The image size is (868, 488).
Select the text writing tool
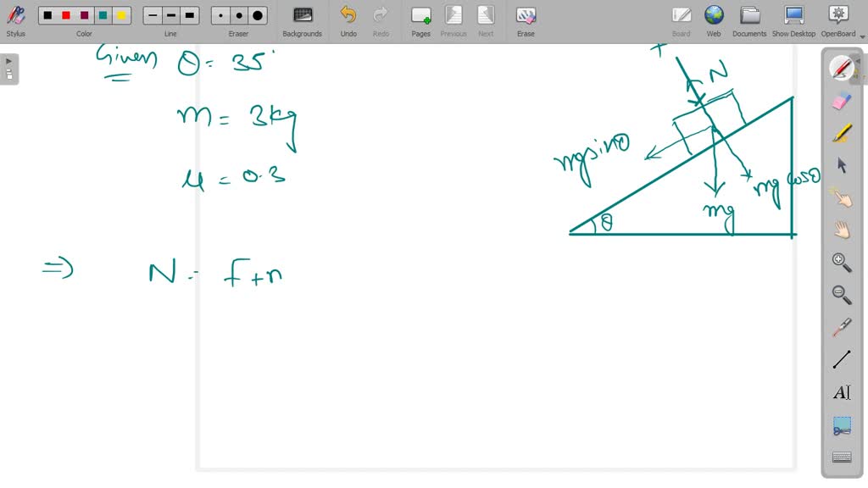click(842, 392)
